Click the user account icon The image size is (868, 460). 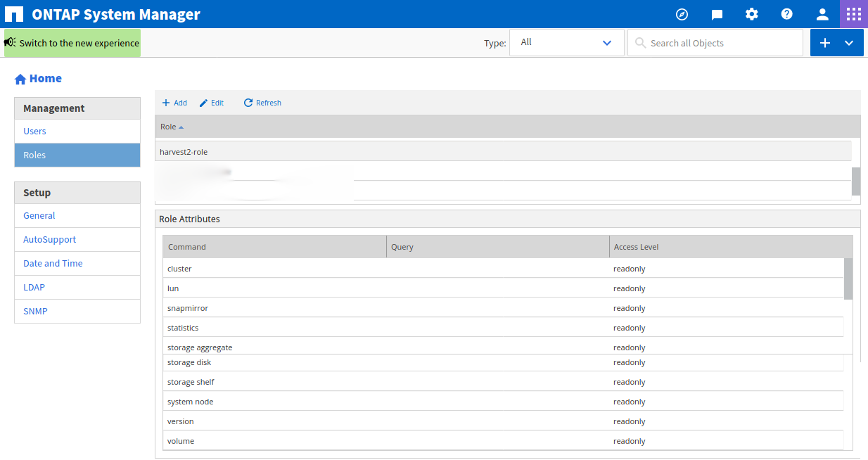pos(822,14)
